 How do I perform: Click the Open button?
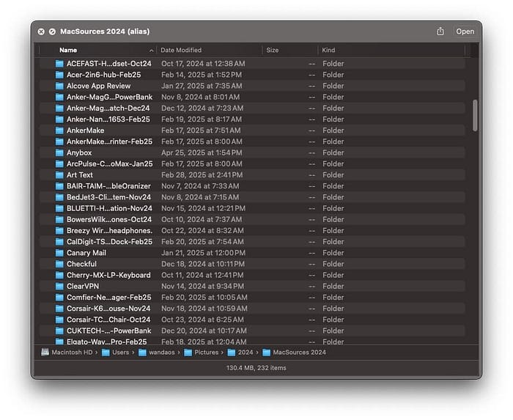[x=465, y=32]
